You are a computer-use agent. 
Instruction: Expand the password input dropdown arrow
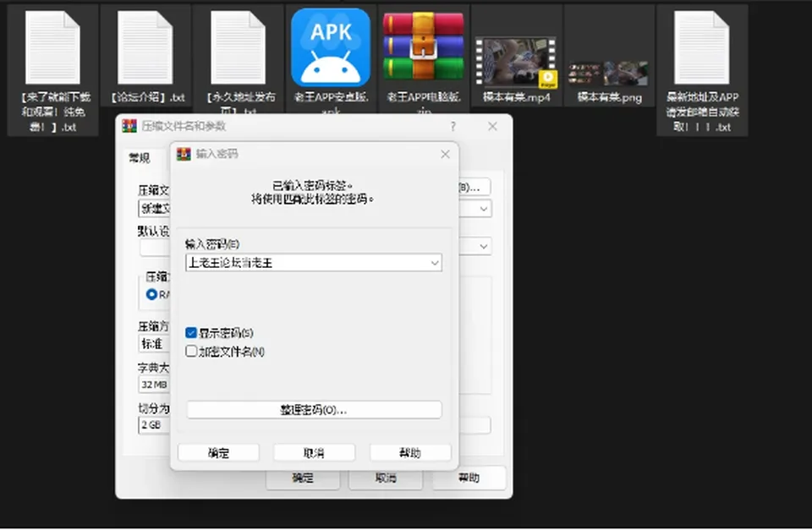(x=435, y=263)
